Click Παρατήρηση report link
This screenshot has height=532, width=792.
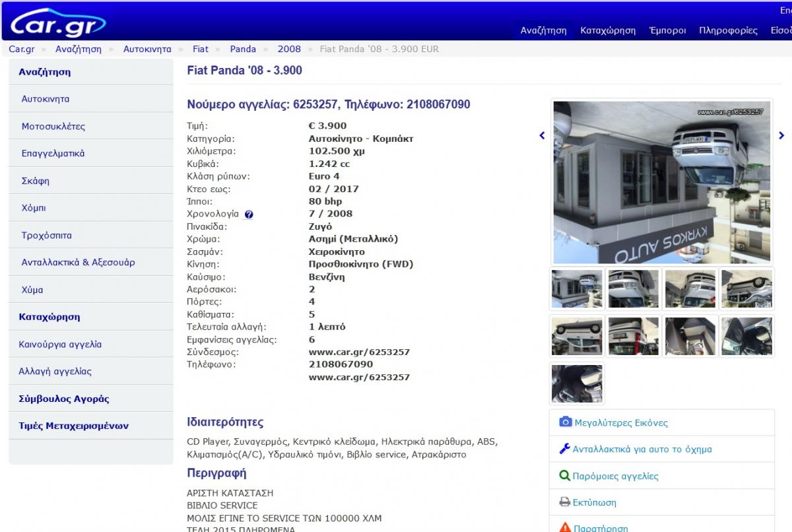[601, 528]
